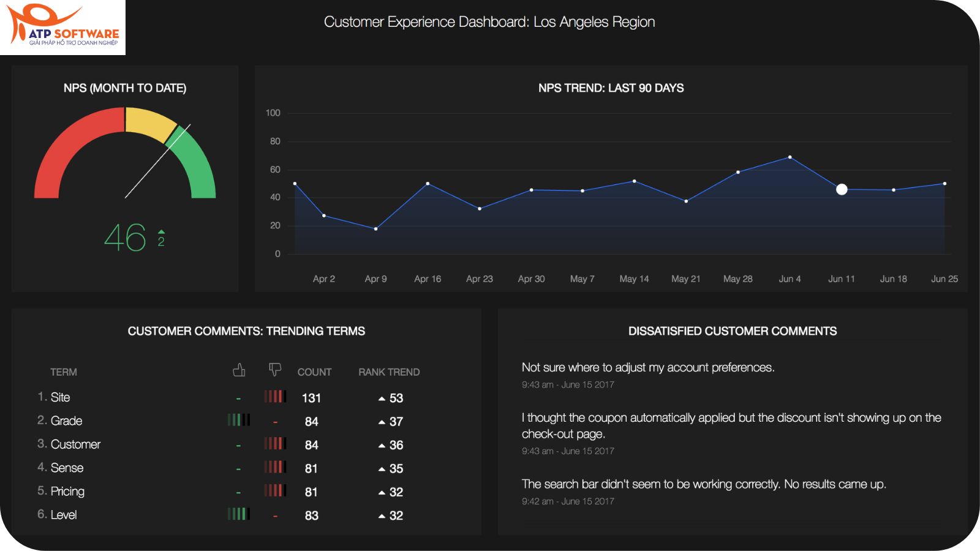Click the green sentiment bars for Level
Viewport: 980px width, 551px height.
pyautogui.click(x=238, y=514)
